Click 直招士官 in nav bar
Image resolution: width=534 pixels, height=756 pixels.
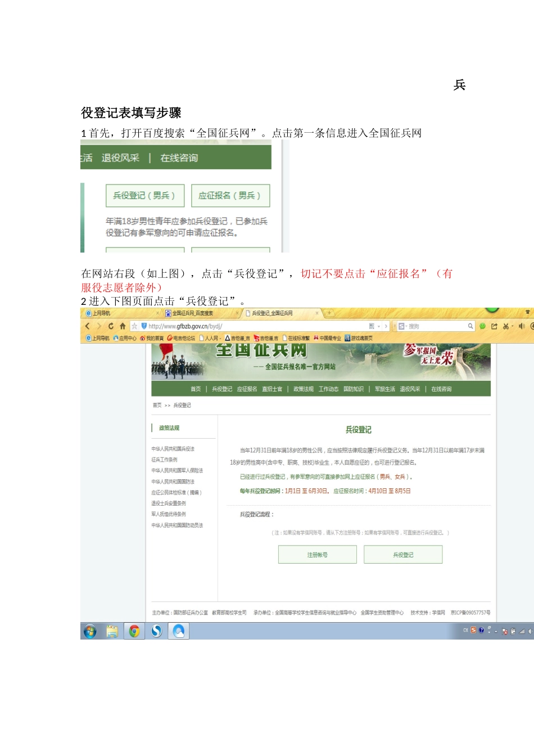tap(272, 389)
